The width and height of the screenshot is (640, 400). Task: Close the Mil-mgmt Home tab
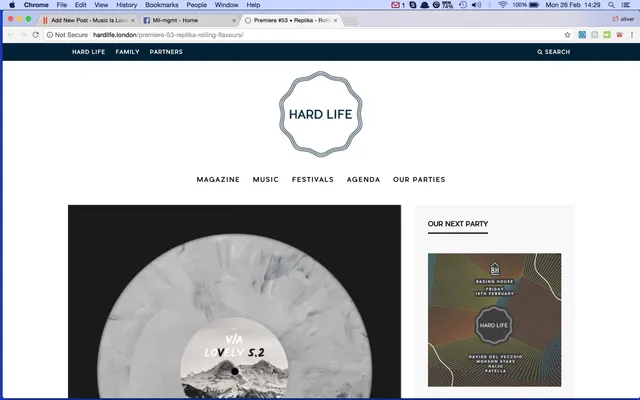tap(234, 20)
